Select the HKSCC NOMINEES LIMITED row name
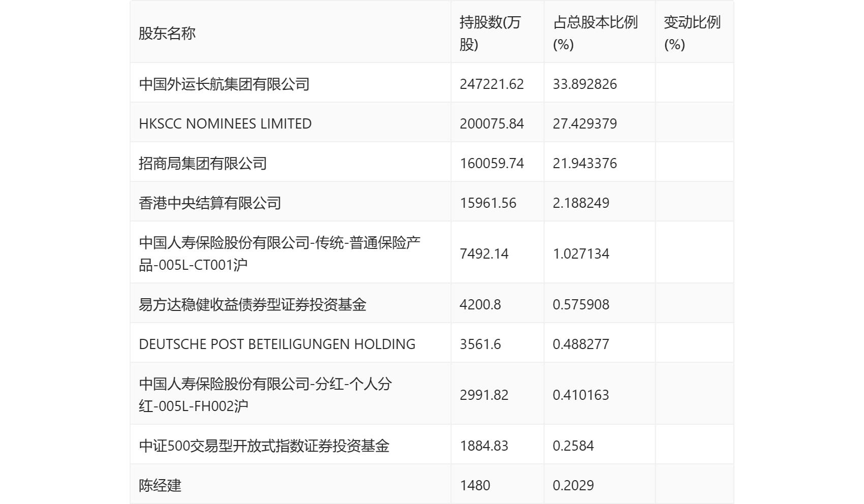This screenshot has width=864, height=504. pyautogui.click(x=225, y=123)
